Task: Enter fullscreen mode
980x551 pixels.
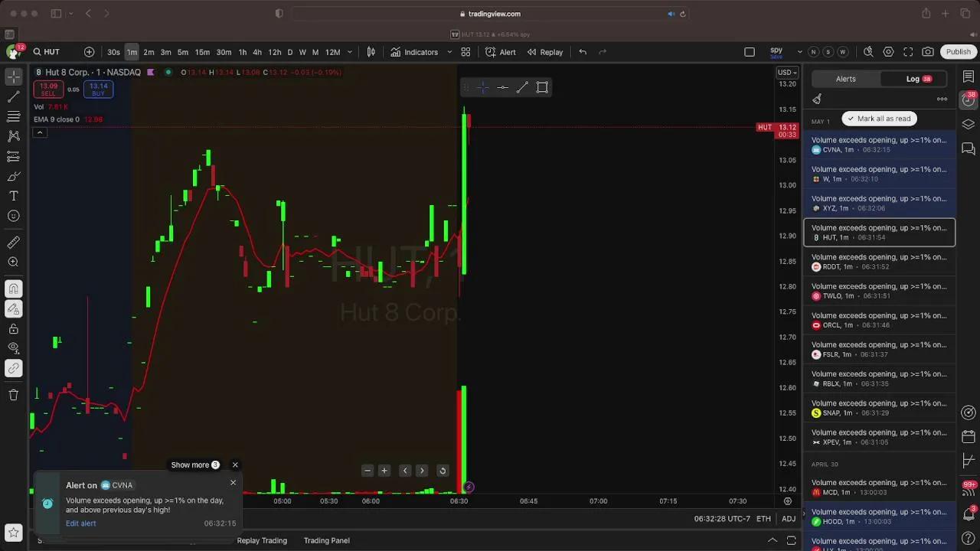Action: (908, 52)
